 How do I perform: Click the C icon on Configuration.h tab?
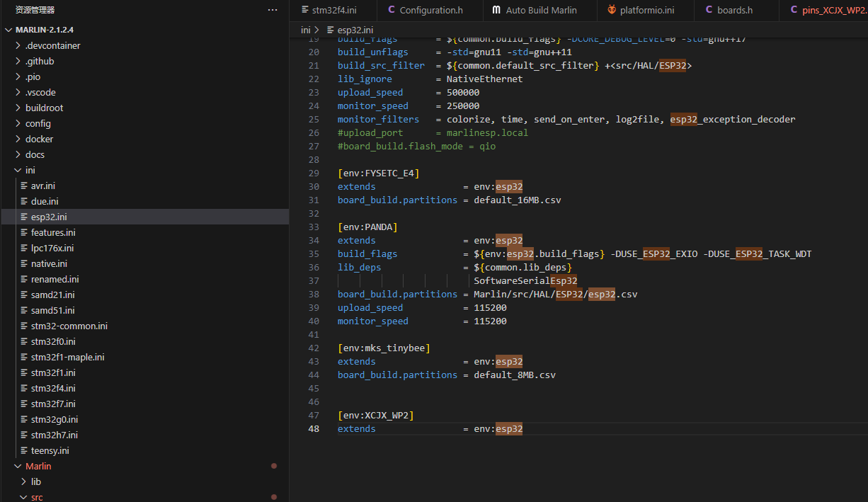(x=392, y=10)
